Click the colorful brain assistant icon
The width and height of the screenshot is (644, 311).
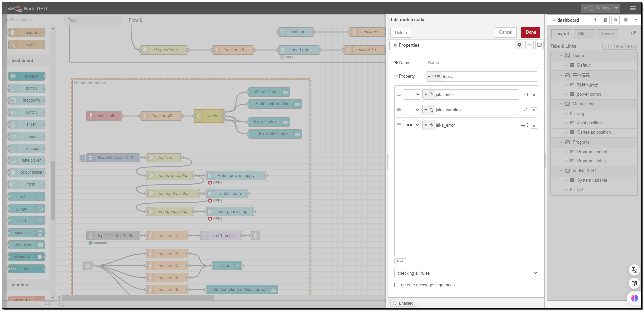tap(634, 298)
